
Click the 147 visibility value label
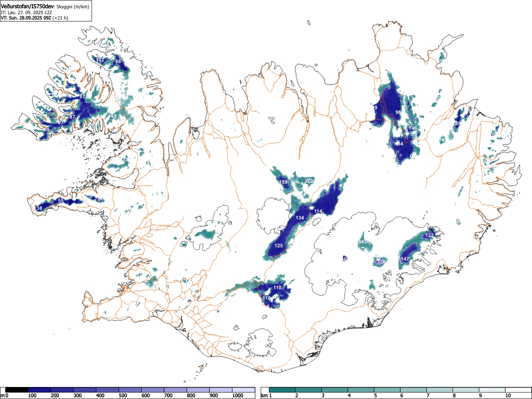click(x=405, y=259)
